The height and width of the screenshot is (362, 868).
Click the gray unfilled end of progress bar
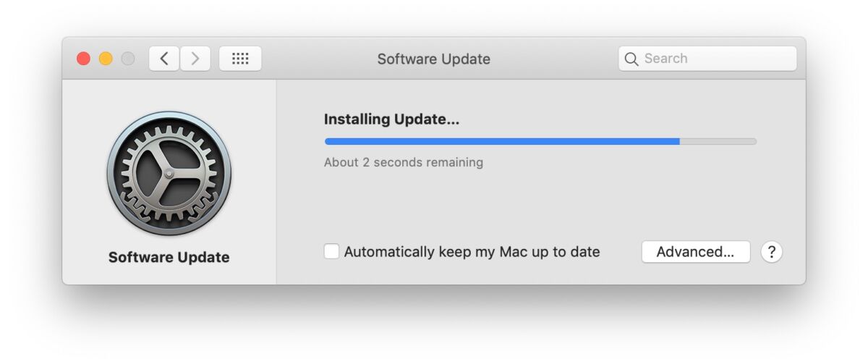(x=718, y=141)
